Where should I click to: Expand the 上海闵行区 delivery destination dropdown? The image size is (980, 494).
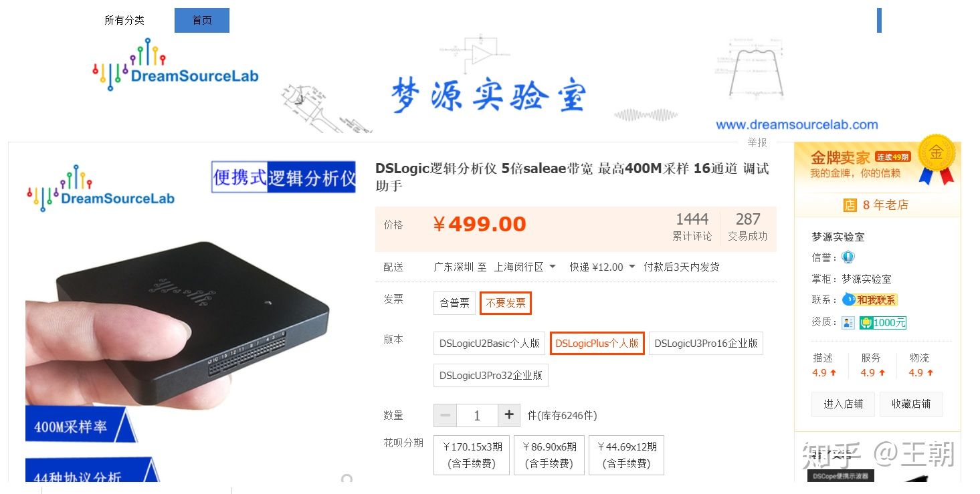[x=525, y=267]
